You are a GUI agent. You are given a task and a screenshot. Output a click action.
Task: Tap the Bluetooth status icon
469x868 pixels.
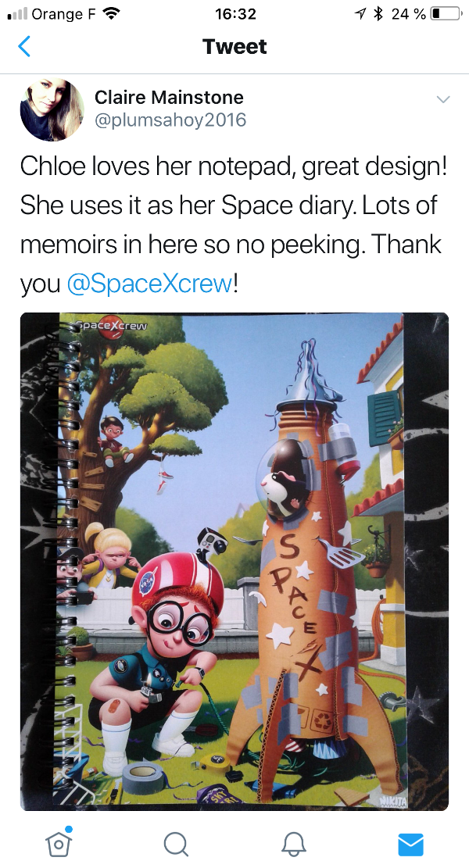[x=379, y=14]
